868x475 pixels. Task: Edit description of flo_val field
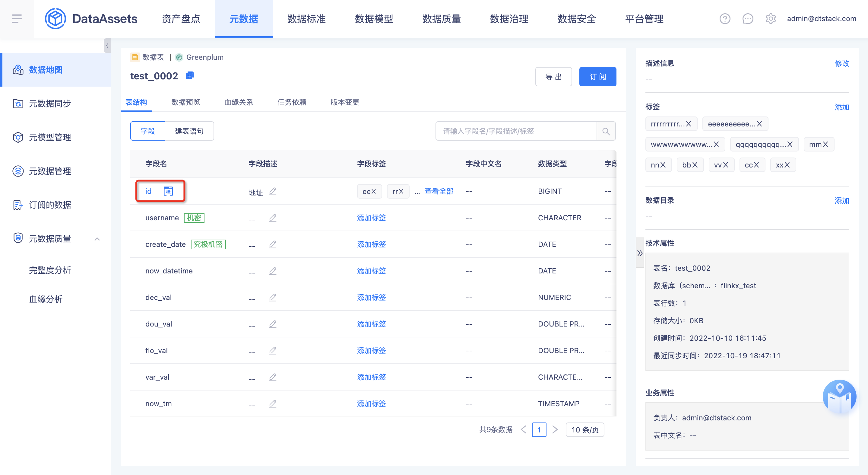point(273,351)
